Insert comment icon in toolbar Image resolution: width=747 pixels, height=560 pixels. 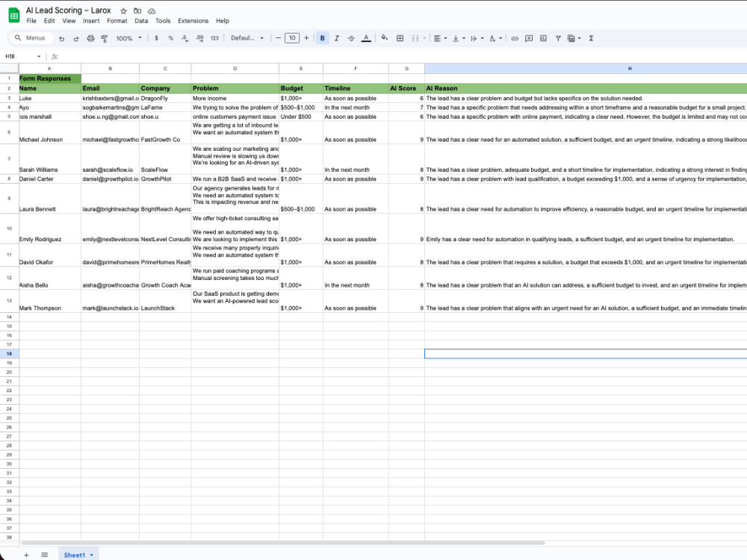pos(529,38)
